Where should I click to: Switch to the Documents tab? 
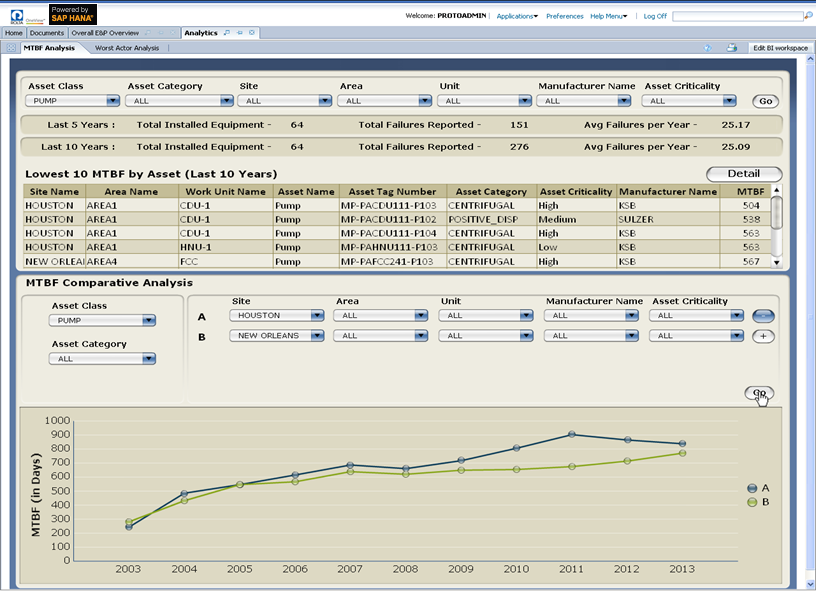click(47, 33)
